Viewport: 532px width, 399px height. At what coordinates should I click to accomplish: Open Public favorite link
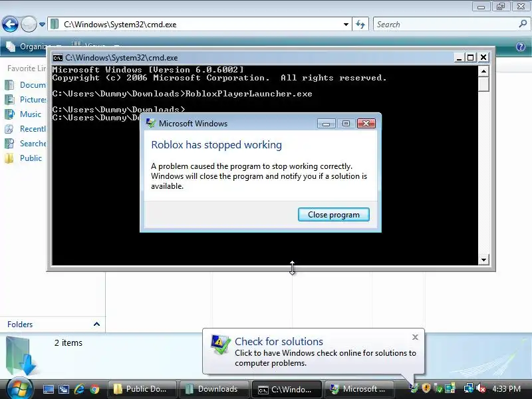pyautogui.click(x=23, y=158)
